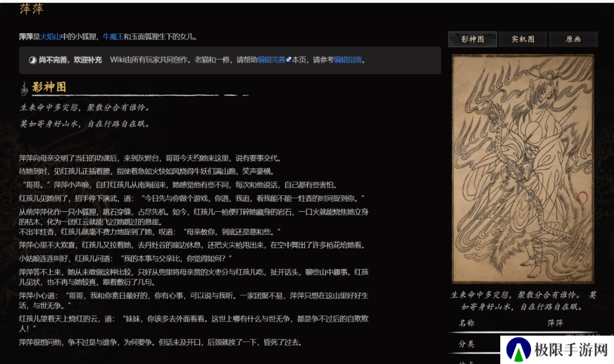Select the 影神图 section heading

click(x=49, y=87)
